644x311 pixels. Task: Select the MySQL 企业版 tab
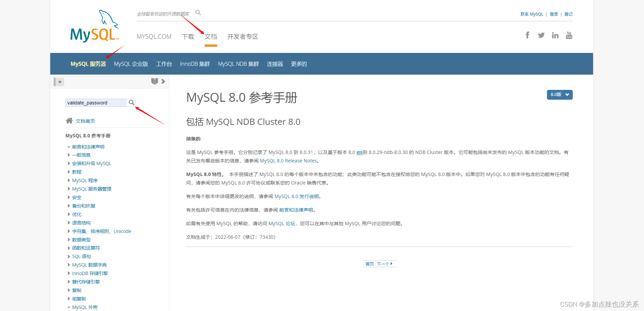coord(131,64)
